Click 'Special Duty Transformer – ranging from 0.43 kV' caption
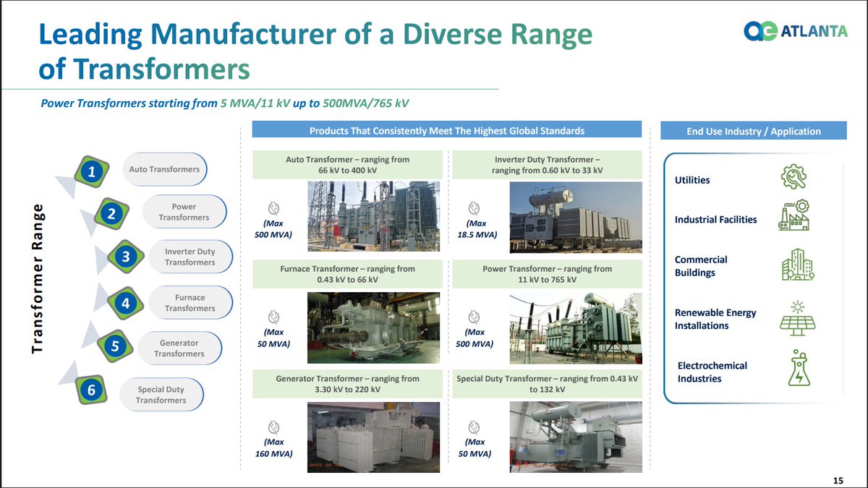Image resolution: width=868 pixels, height=488 pixels. point(547,383)
